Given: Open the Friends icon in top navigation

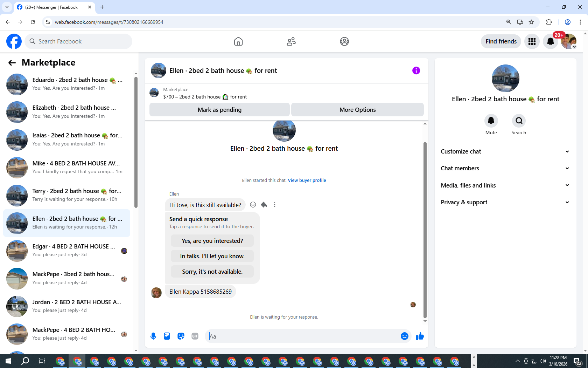Looking at the screenshot, I should pyautogui.click(x=291, y=41).
